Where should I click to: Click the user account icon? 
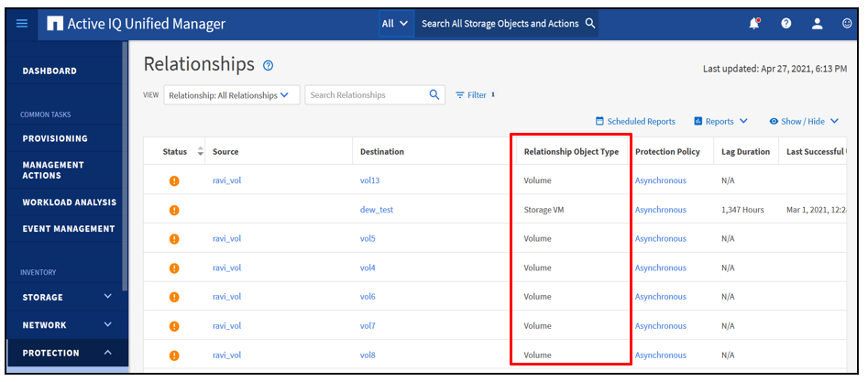coord(817,24)
